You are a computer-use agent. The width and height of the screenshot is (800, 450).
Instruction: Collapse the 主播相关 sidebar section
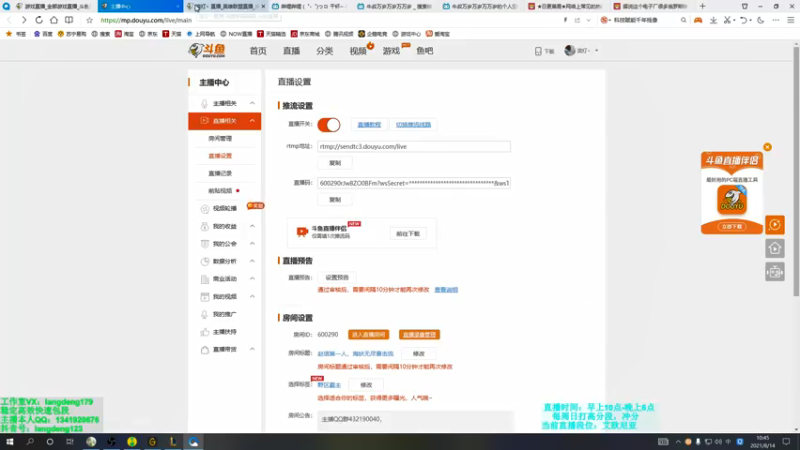click(x=252, y=103)
